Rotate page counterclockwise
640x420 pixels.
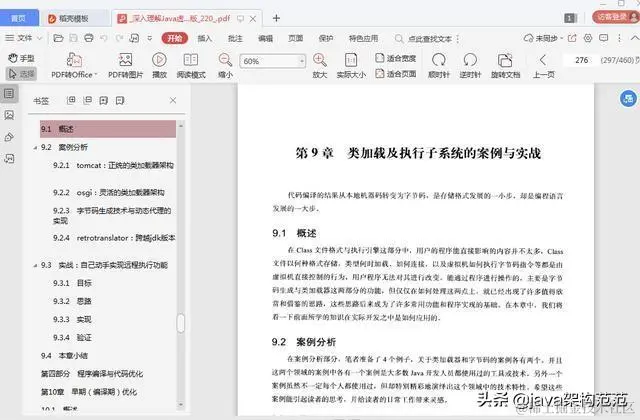[x=470, y=65]
